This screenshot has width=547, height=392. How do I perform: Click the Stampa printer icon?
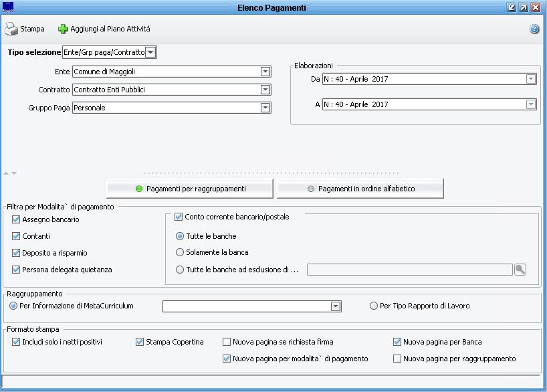pyautogui.click(x=11, y=29)
